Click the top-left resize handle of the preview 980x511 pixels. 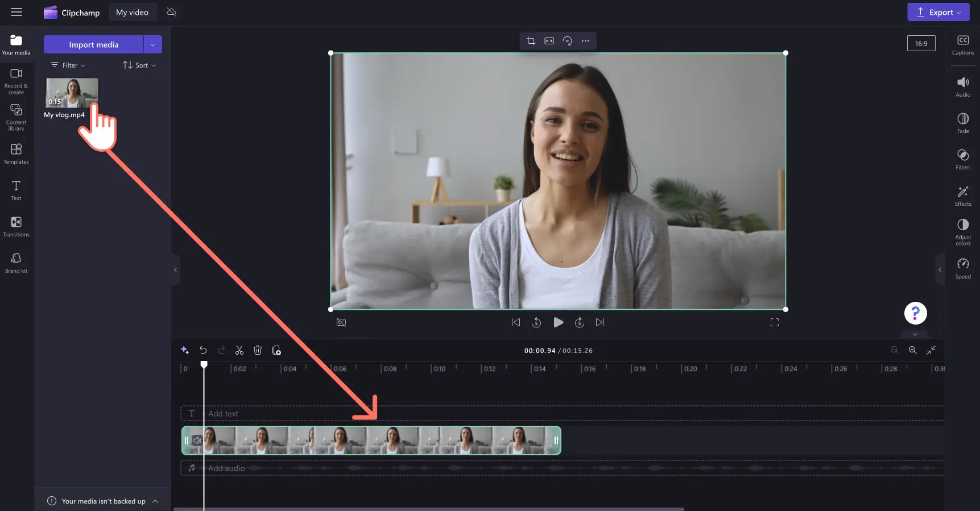pos(331,53)
